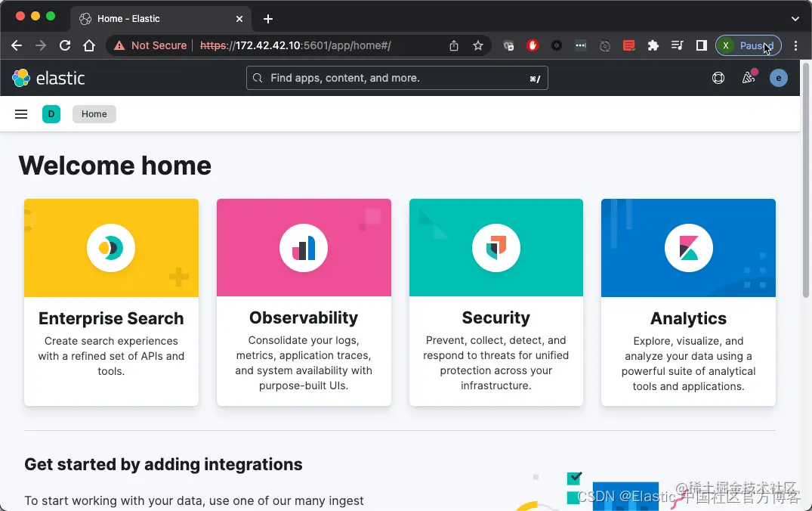Click the Enterprise Search title

(111, 318)
